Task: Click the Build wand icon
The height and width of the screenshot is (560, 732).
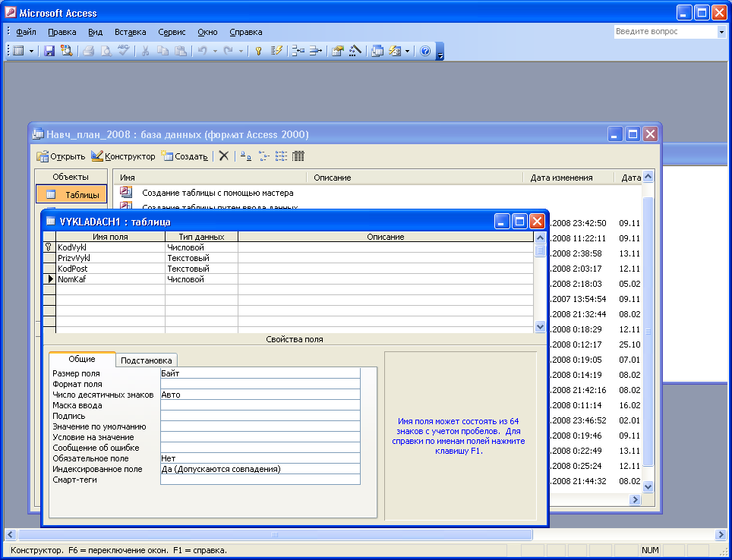Action: click(x=355, y=51)
